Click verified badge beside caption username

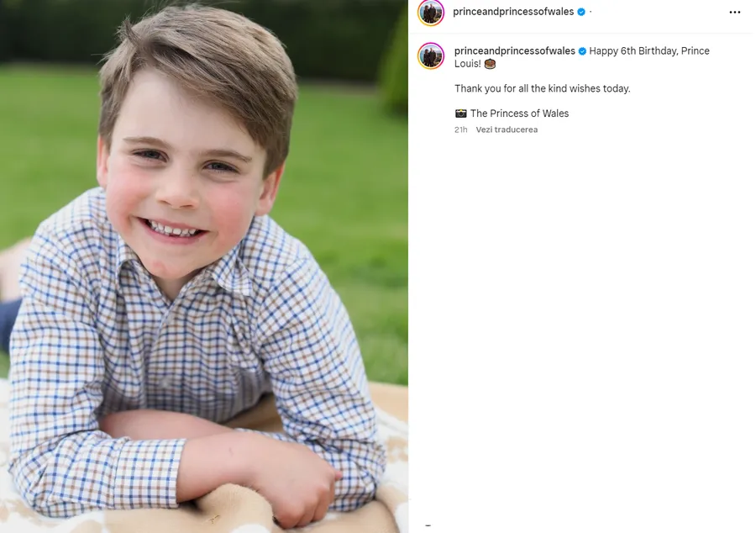click(x=582, y=51)
